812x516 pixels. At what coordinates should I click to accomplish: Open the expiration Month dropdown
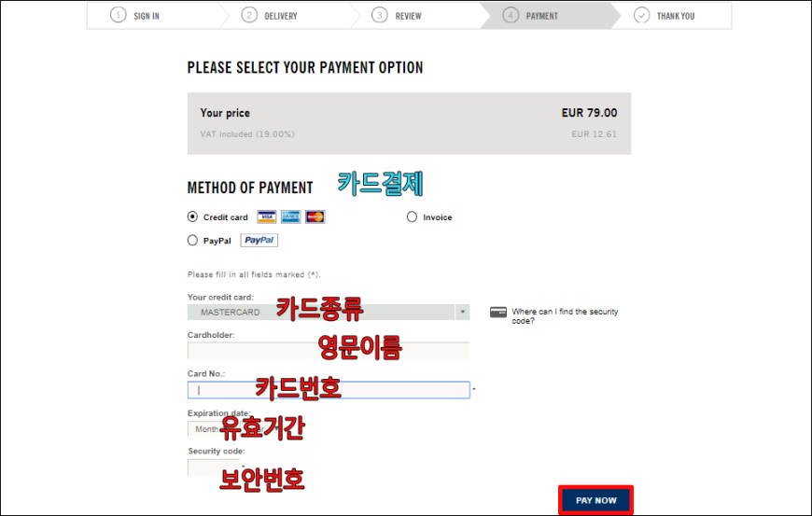[x=206, y=429]
